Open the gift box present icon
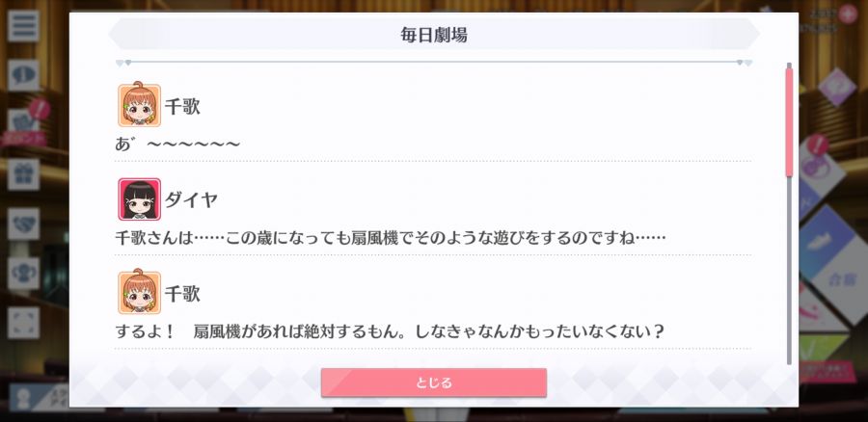The image size is (868, 422). pos(23,174)
